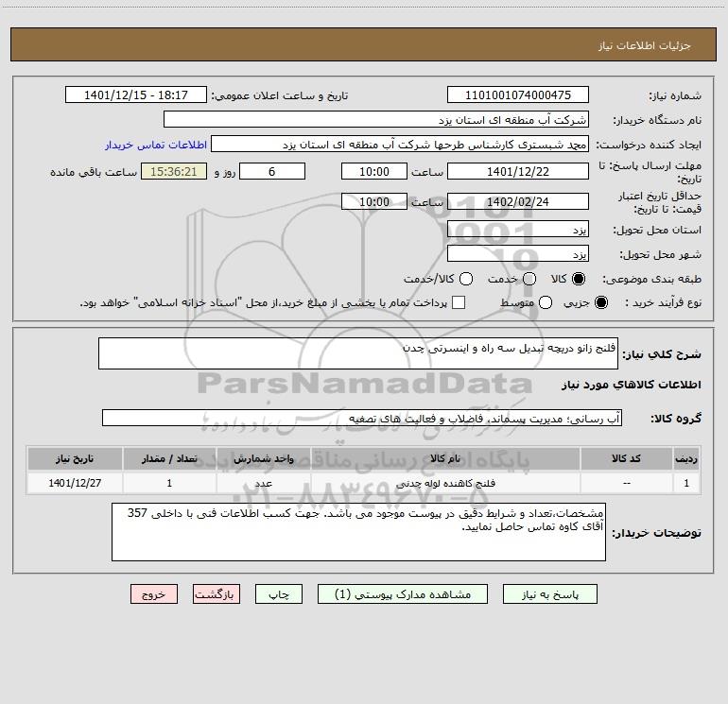
Task: Click the بازگشت back button
Action: 217,594
